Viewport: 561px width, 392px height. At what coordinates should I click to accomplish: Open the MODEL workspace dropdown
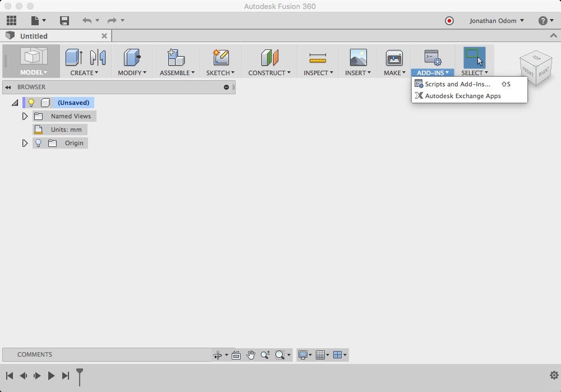34,72
